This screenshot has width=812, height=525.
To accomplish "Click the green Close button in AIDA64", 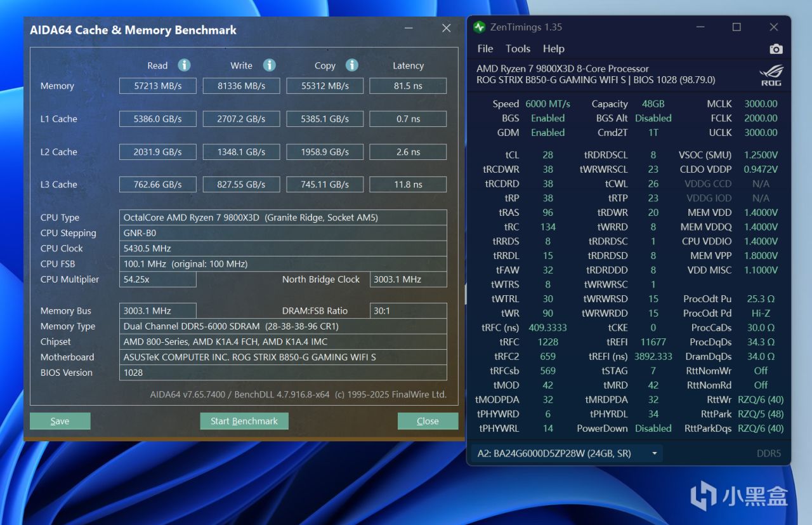I will click(x=428, y=421).
